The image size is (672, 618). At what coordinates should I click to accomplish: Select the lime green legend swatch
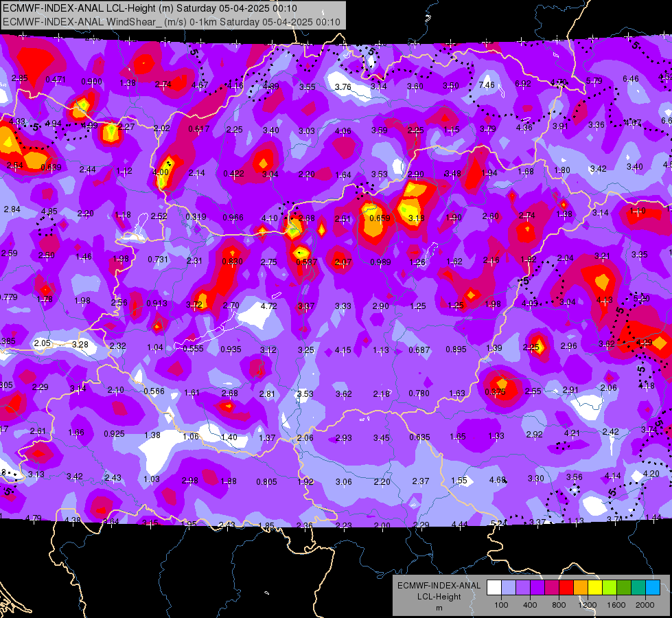tap(610, 588)
